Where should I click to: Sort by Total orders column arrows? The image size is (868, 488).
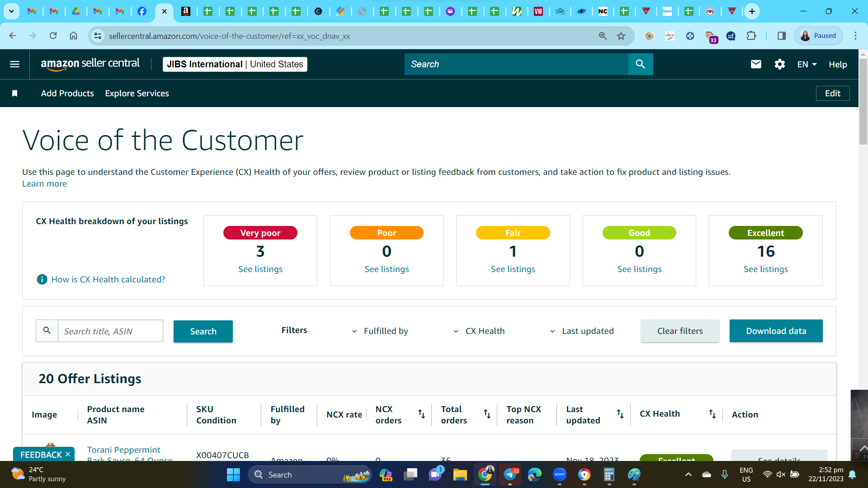tap(487, 414)
